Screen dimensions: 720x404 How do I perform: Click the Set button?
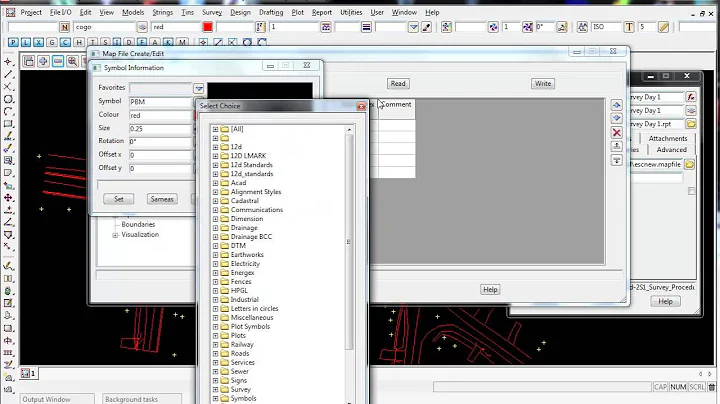pos(118,199)
